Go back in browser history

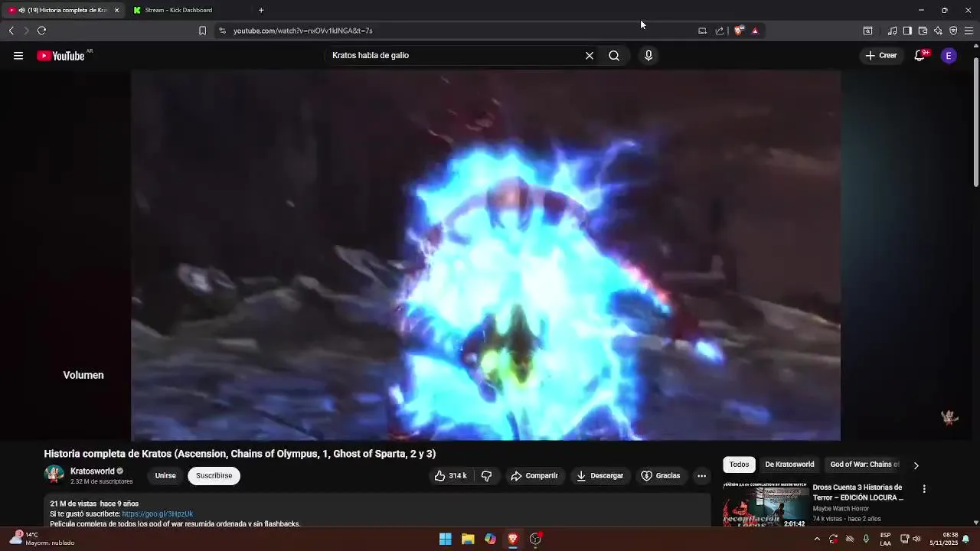click(x=11, y=31)
